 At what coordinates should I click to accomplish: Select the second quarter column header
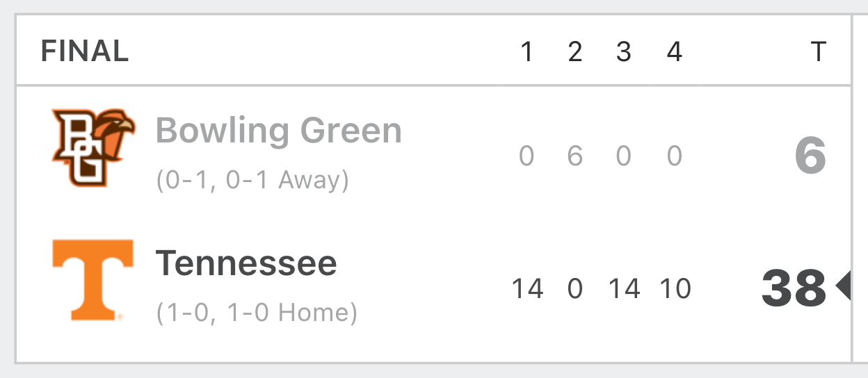[x=574, y=51]
